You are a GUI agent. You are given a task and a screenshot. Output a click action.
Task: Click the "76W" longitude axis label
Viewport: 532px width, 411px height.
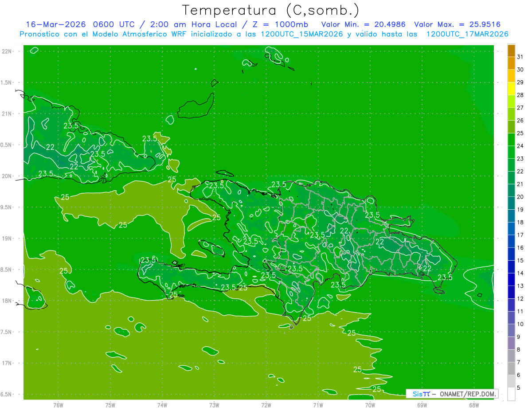point(58,405)
